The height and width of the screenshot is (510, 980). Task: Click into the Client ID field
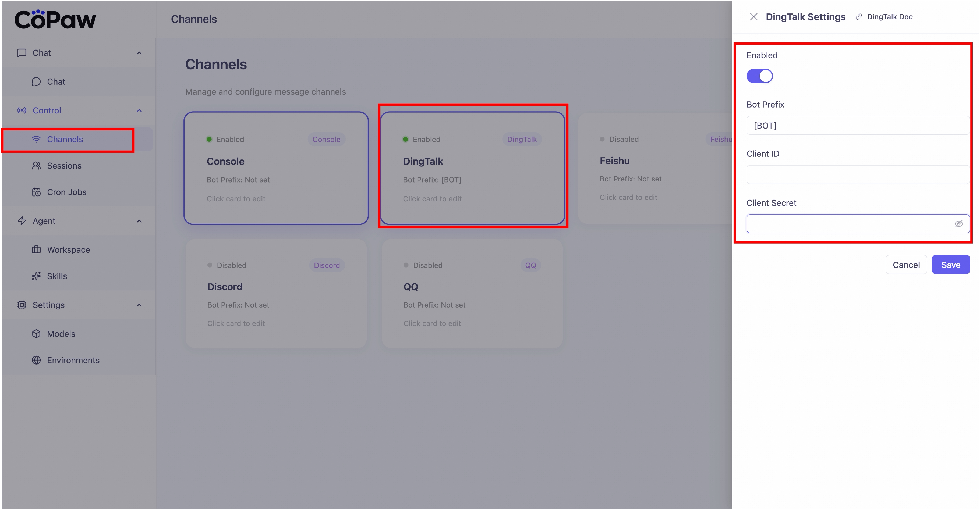858,175
